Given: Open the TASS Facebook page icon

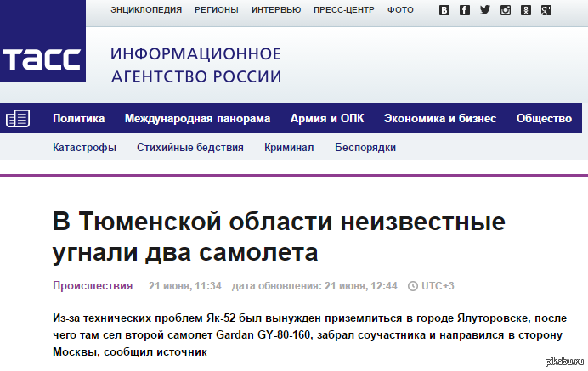Looking at the screenshot, I should click(x=465, y=10).
